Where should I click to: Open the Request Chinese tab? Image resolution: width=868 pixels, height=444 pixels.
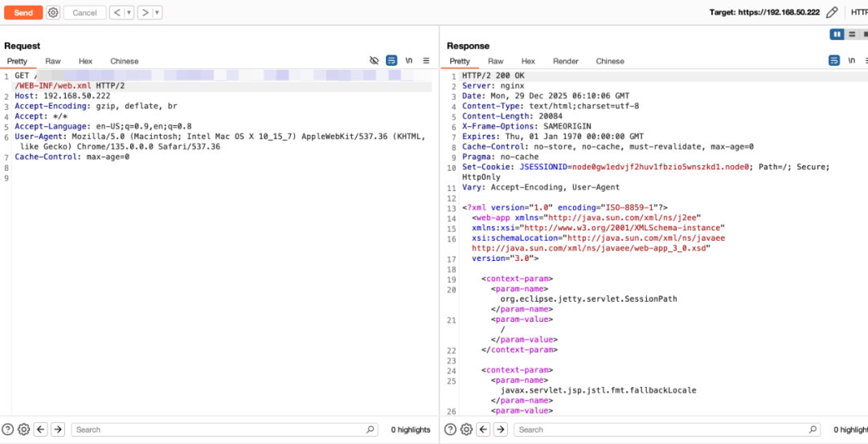125,61
